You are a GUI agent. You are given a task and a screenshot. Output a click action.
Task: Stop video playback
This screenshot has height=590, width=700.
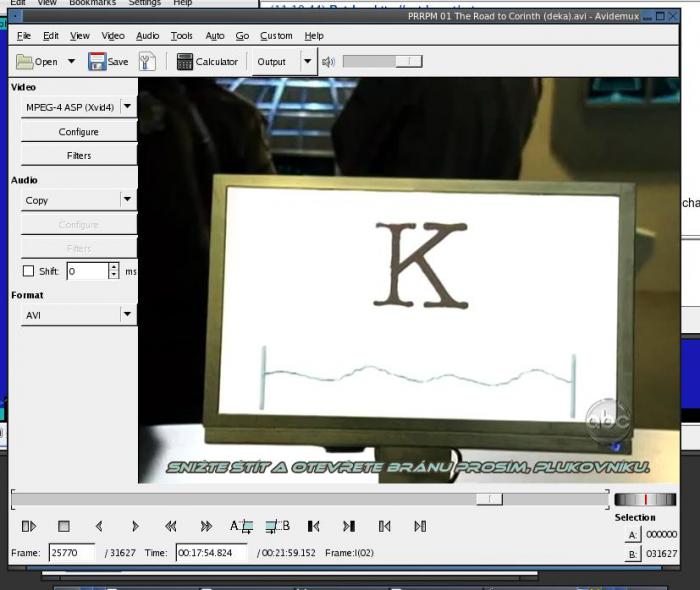[64, 527]
